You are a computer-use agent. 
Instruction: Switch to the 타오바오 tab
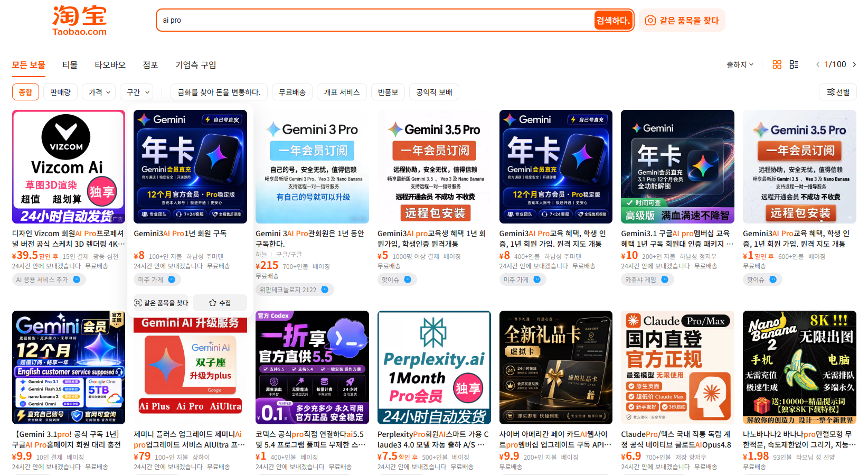pyautogui.click(x=110, y=65)
